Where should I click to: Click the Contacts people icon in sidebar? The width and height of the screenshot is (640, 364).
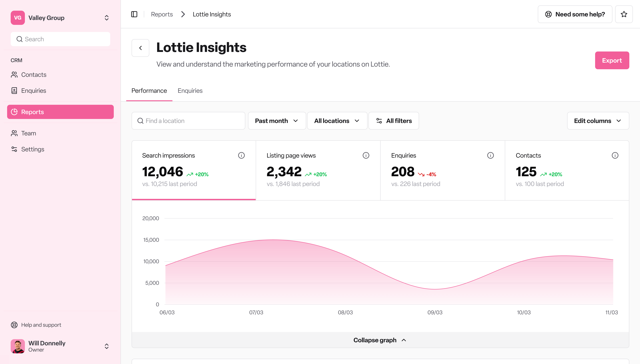point(14,75)
